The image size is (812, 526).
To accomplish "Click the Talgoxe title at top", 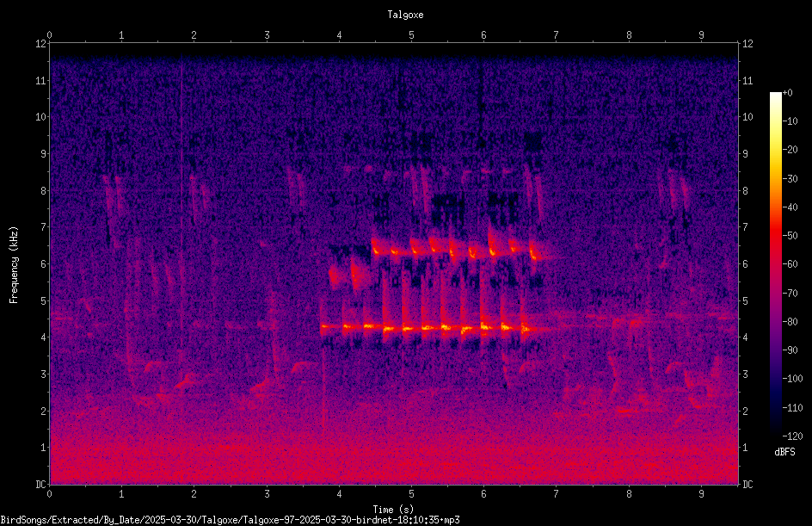I will tap(405, 15).
